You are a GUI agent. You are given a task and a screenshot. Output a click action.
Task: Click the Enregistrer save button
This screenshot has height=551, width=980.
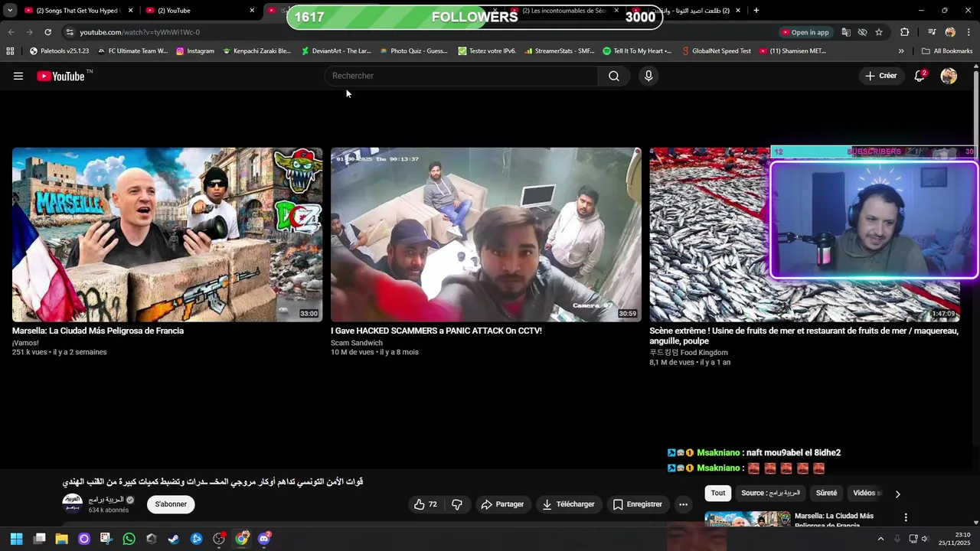tap(637, 504)
